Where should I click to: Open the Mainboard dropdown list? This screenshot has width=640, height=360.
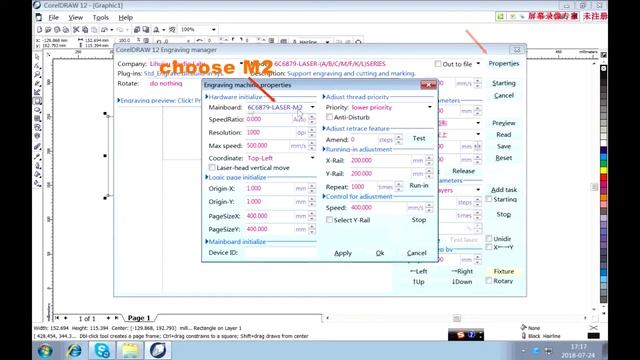pyautogui.click(x=312, y=107)
